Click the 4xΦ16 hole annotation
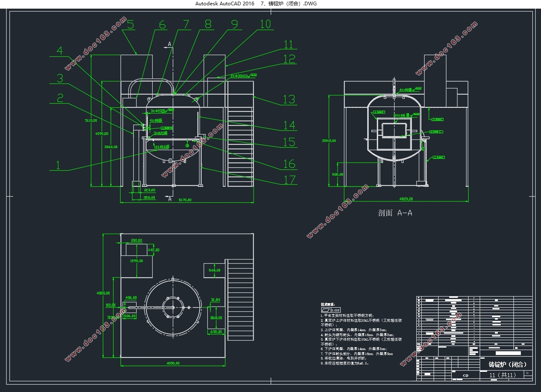The image size is (541, 392). [x=161, y=146]
